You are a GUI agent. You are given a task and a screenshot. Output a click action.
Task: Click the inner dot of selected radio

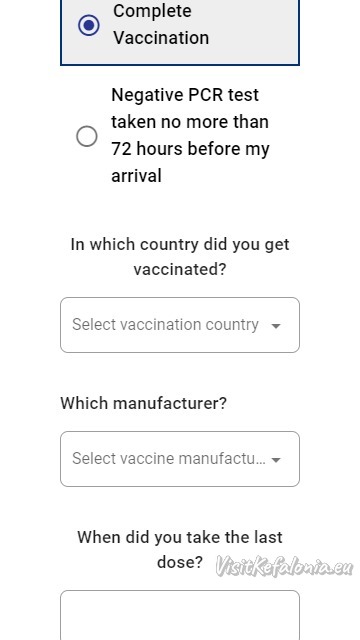coord(89,25)
